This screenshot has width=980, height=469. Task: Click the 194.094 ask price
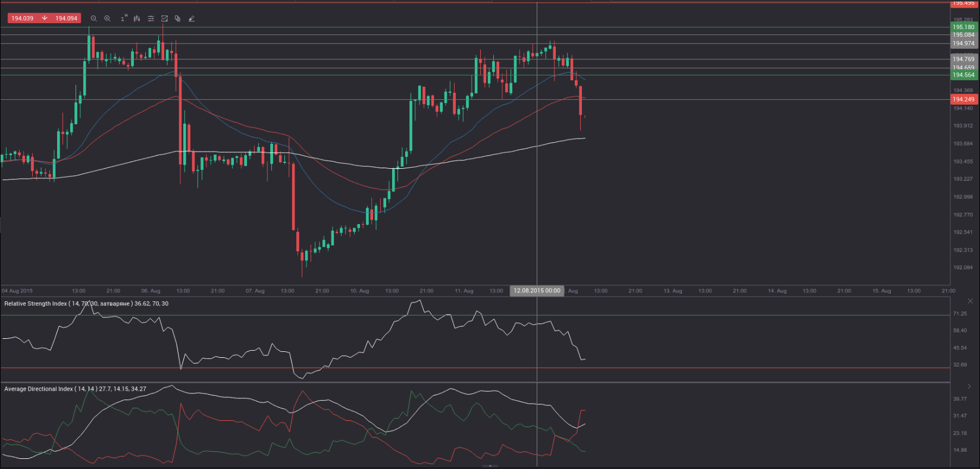tap(66, 18)
